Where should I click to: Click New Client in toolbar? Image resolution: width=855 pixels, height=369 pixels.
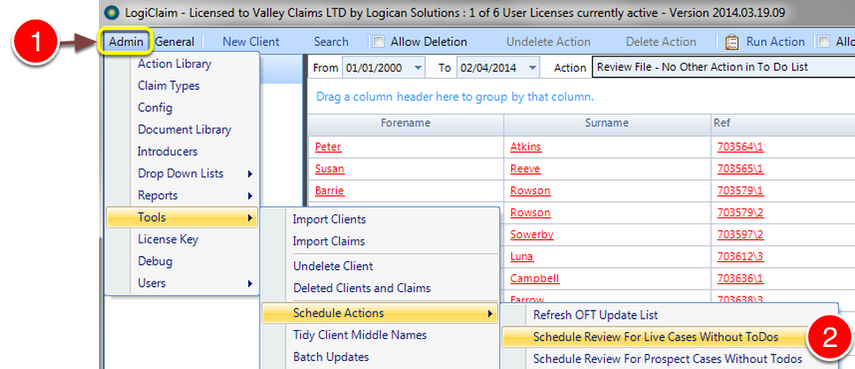coord(251,42)
